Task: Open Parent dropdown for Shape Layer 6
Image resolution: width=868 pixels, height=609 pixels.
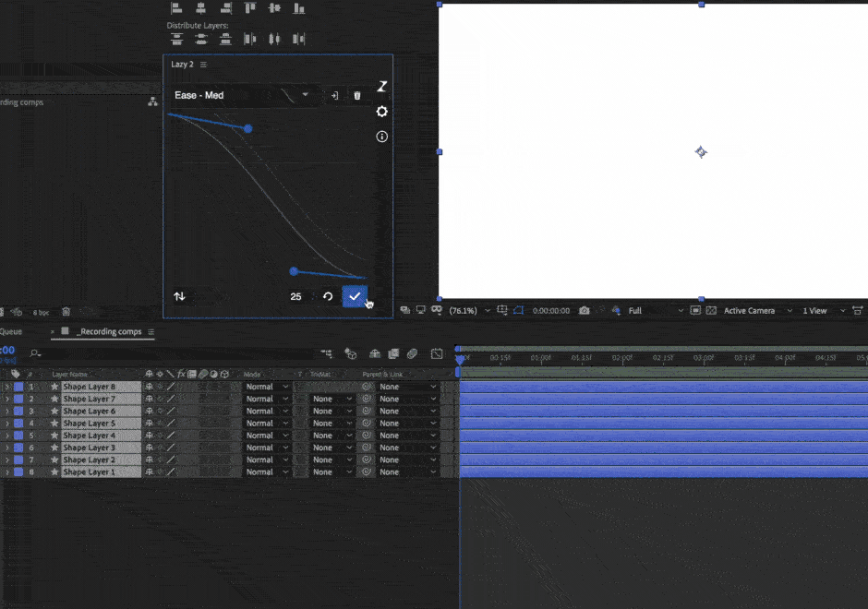Action: (408, 411)
